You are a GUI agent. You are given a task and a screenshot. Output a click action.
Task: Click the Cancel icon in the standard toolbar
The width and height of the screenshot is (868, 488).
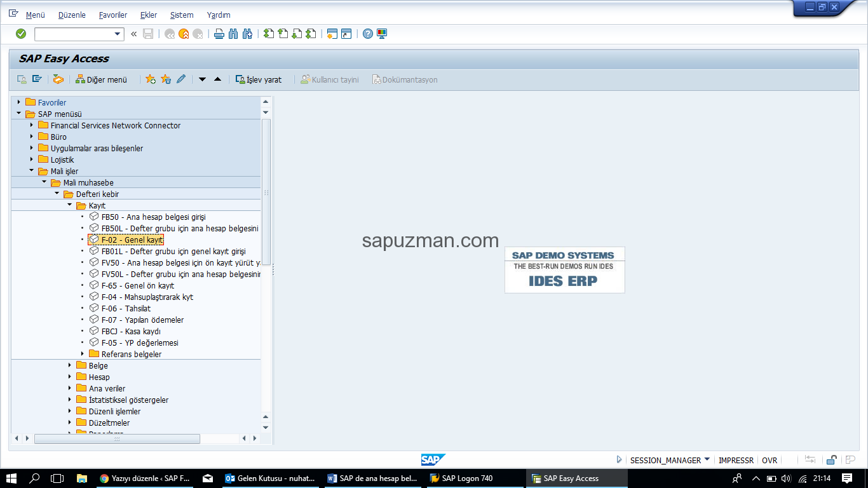(198, 34)
